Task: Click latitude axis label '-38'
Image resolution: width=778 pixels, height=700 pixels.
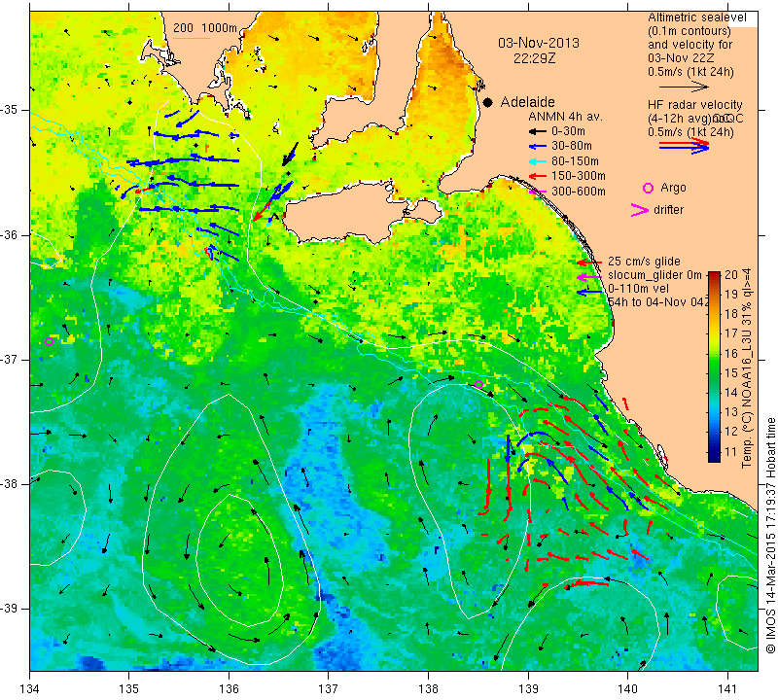Action: (10, 484)
